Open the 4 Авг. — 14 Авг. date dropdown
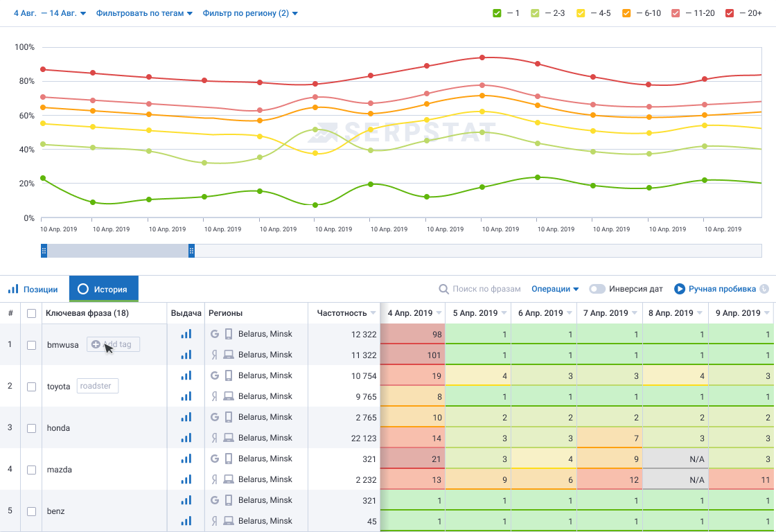 coord(49,13)
